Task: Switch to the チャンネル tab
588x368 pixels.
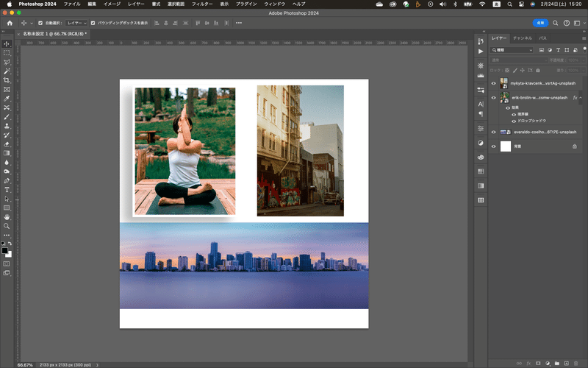Action: click(523, 37)
